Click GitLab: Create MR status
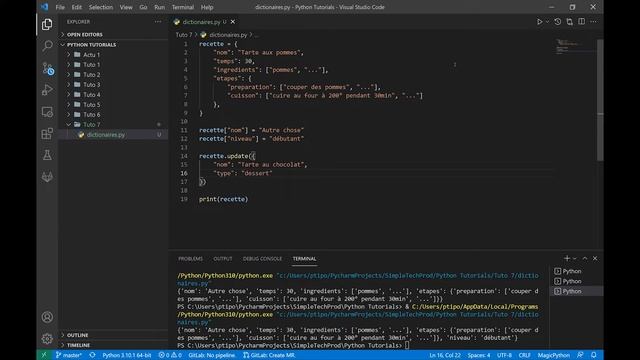This screenshot has height=360, width=640. (269, 355)
